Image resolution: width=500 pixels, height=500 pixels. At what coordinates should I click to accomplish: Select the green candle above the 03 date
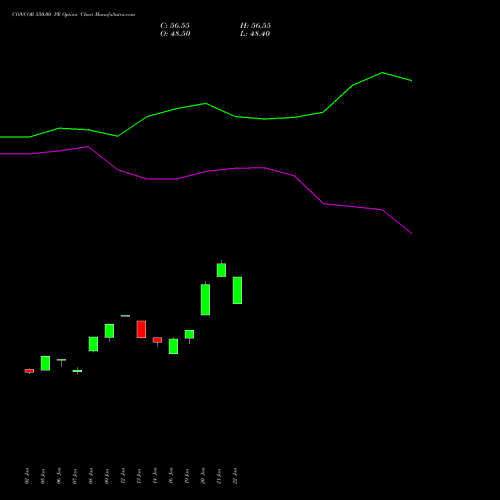(45, 363)
